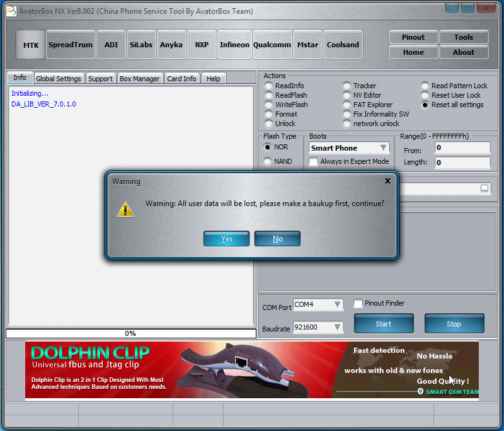
Task: Select the Format action
Action: [281, 114]
